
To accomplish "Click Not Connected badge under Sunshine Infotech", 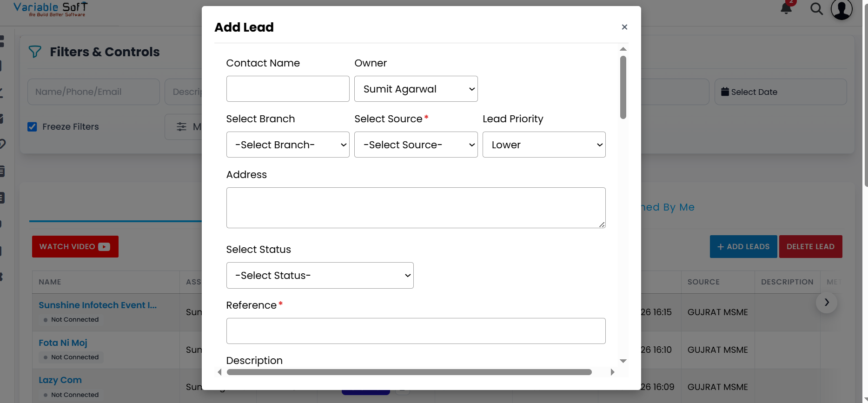I will pyautogui.click(x=71, y=319).
